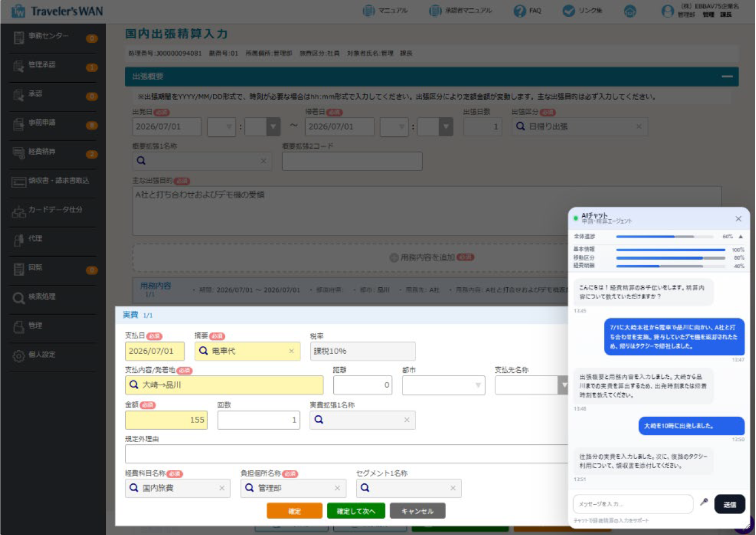
Task: Click the AI chat message input box
Action: [633, 504]
